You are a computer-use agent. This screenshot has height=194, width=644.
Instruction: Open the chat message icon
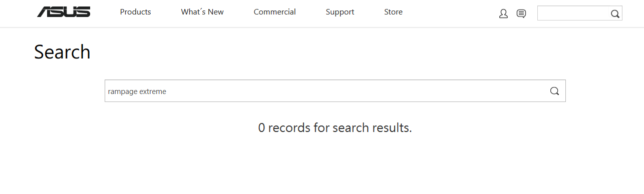click(521, 14)
